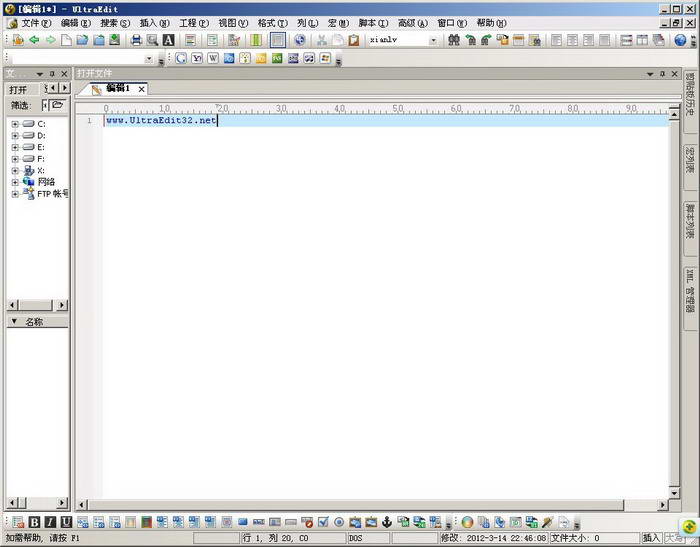
Task: Toggle the 插入 insert mode indicator
Action: click(x=651, y=538)
